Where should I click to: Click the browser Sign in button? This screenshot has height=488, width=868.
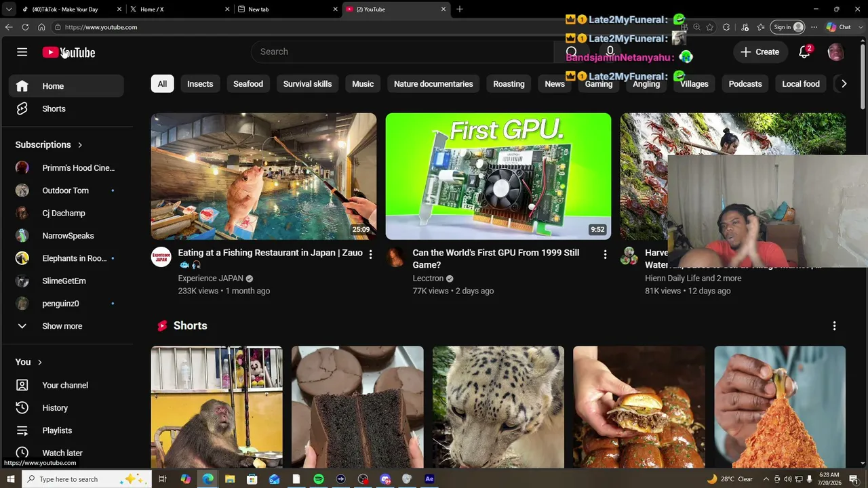788,27
